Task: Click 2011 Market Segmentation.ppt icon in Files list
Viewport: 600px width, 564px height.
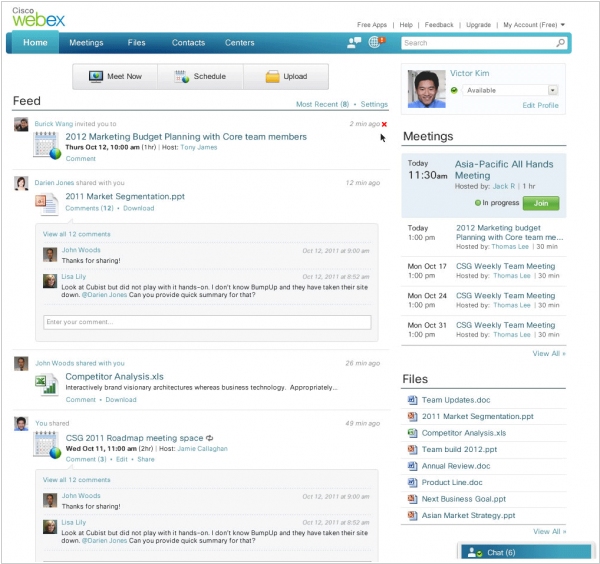Action: point(412,416)
